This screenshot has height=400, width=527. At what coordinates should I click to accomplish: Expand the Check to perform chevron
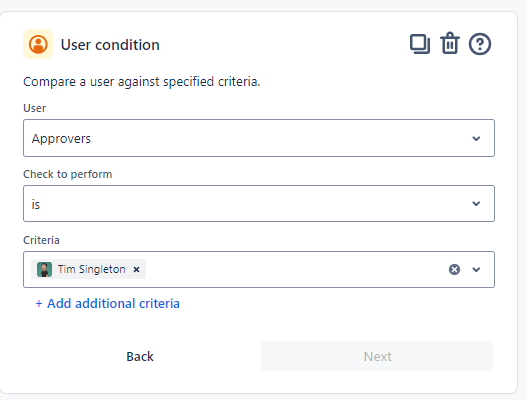click(x=476, y=203)
